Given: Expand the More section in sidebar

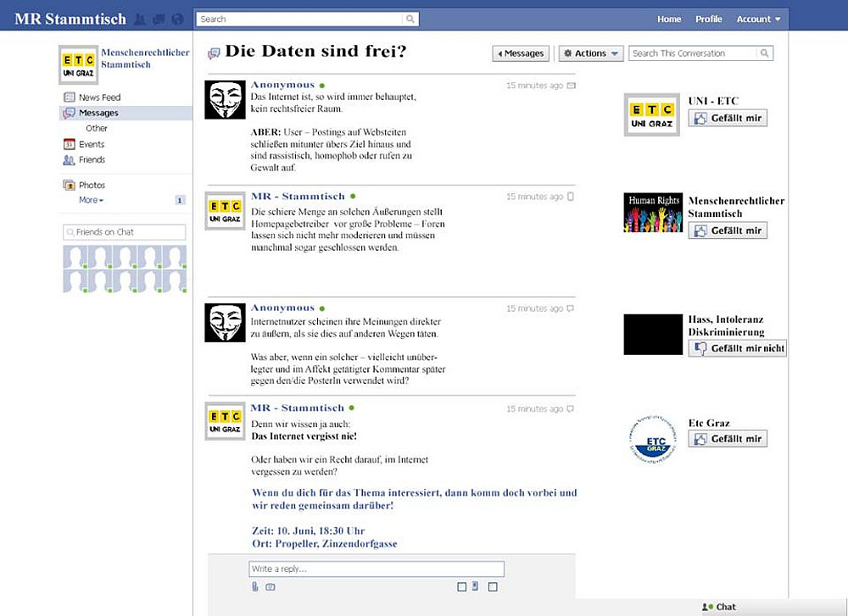Looking at the screenshot, I should pyautogui.click(x=91, y=200).
